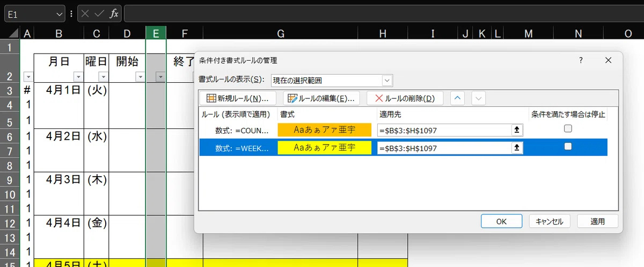
Task: Click the 4月4日 date cell
Action: click(58, 222)
